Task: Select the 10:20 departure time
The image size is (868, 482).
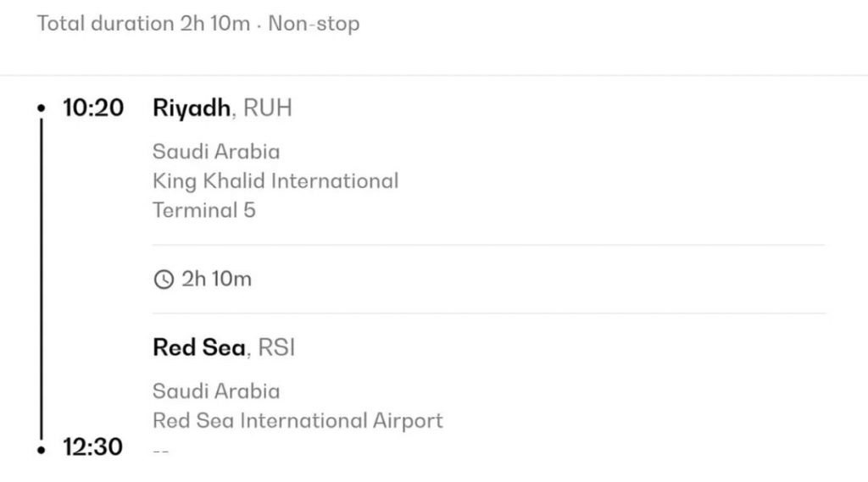Action: click(x=93, y=108)
